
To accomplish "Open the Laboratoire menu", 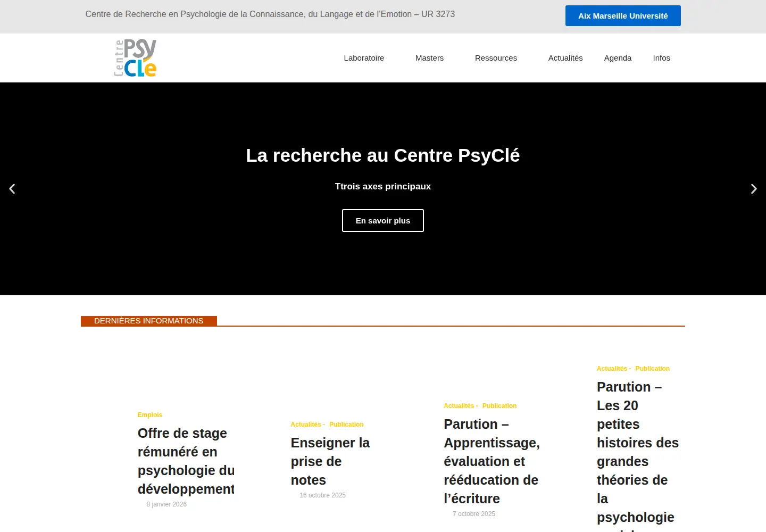I will 364,58.
